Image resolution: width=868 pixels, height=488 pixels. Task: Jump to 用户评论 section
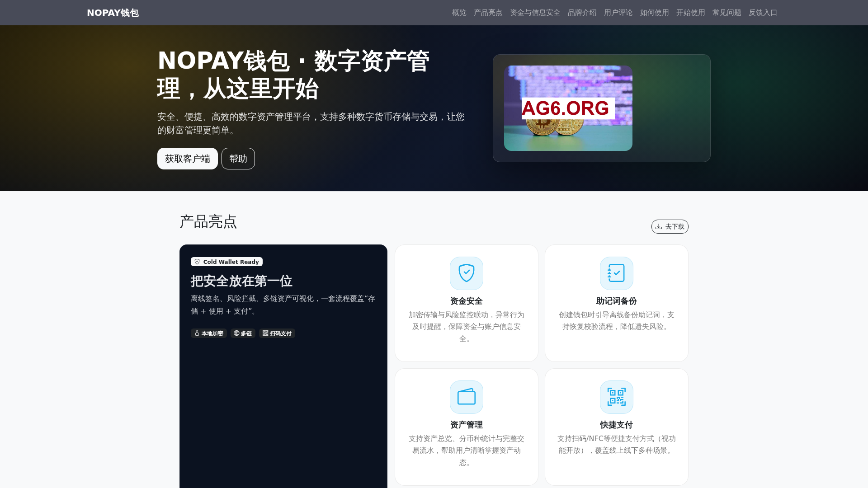(618, 13)
